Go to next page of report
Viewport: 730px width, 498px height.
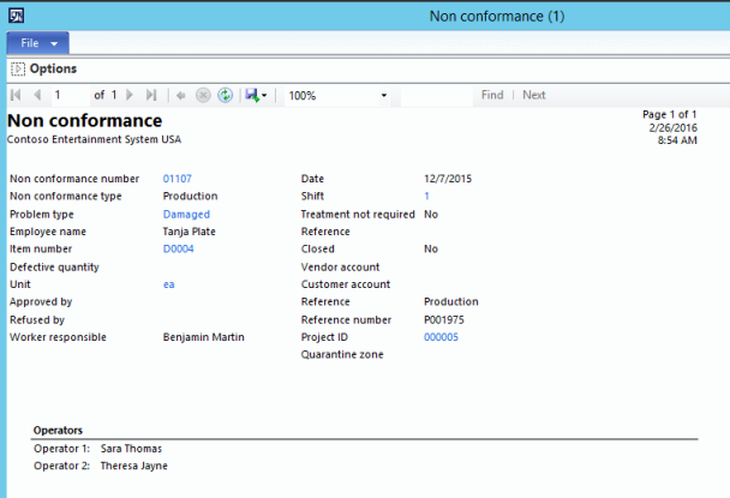pyautogui.click(x=129, y=95)
